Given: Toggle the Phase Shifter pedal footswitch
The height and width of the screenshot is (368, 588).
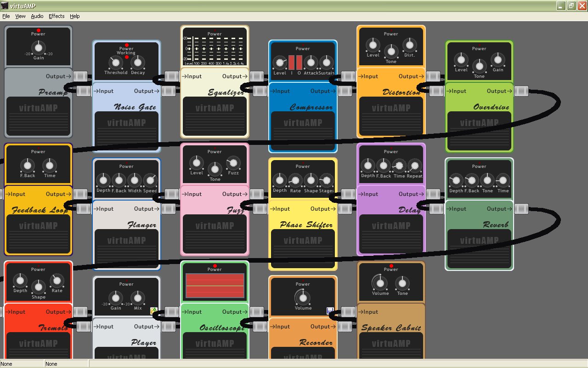Looking at the screenshot, I should pos(303,248).
